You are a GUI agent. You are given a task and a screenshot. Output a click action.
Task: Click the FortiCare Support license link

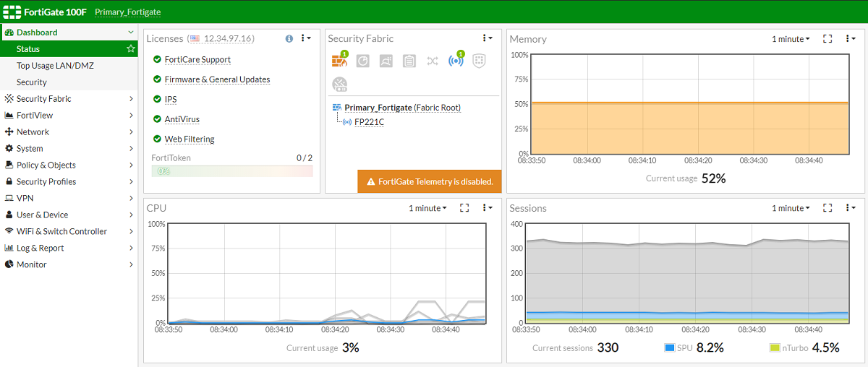(197, 60)
